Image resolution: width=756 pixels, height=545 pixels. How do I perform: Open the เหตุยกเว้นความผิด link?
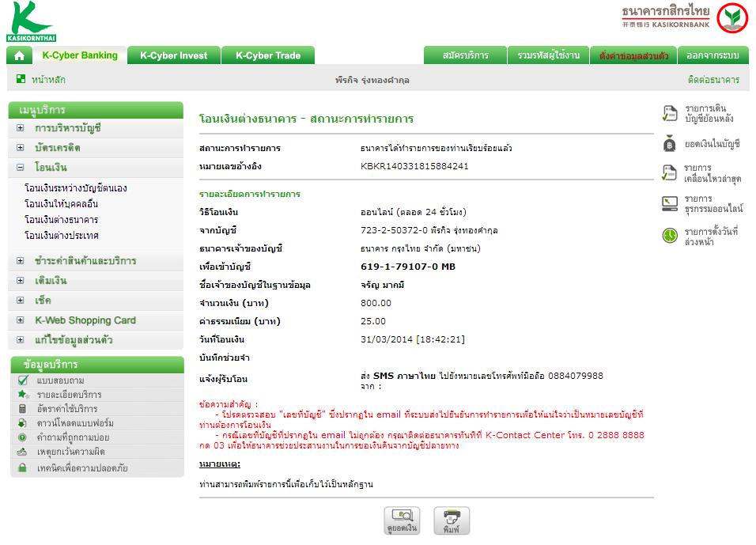[x=71, y=452]
